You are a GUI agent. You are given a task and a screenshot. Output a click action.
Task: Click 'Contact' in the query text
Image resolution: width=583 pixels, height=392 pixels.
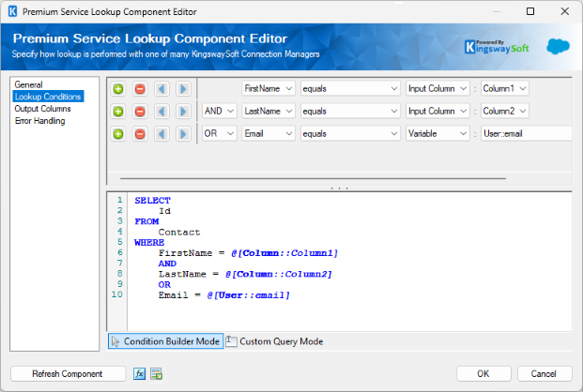[x=179, y=233]
